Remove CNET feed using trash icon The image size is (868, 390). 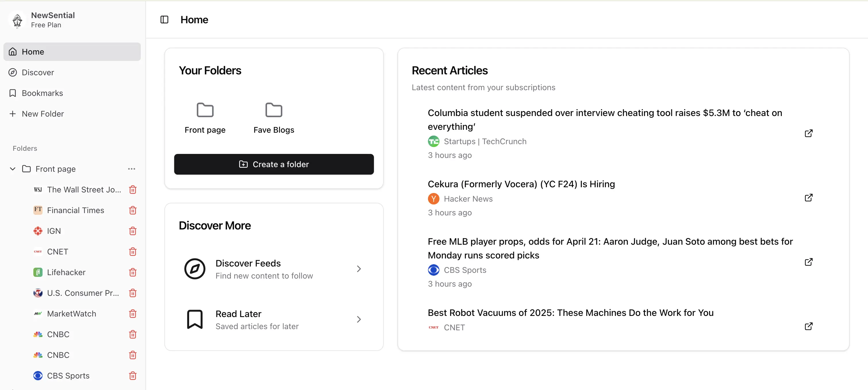pos(133,252)
